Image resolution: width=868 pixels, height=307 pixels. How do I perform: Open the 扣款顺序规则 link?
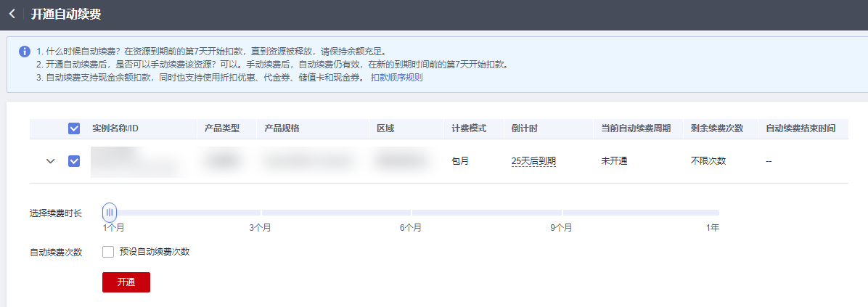click(x=396, y=78)
